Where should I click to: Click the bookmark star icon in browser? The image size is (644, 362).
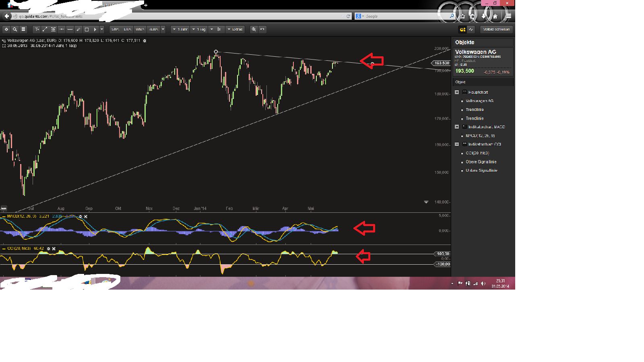tap(463, 16)
